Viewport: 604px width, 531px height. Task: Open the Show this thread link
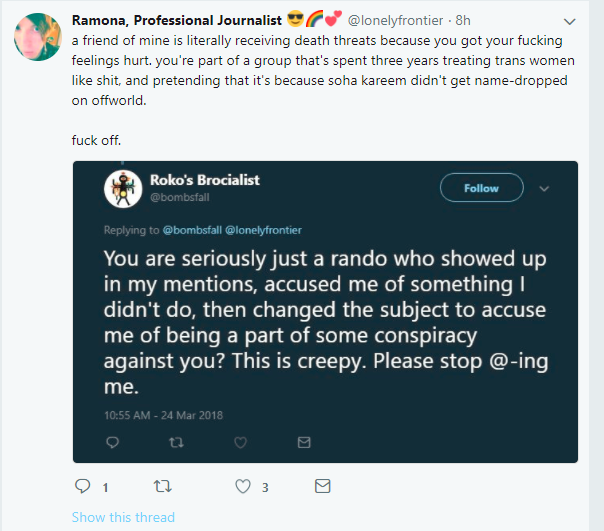(123, 517)
